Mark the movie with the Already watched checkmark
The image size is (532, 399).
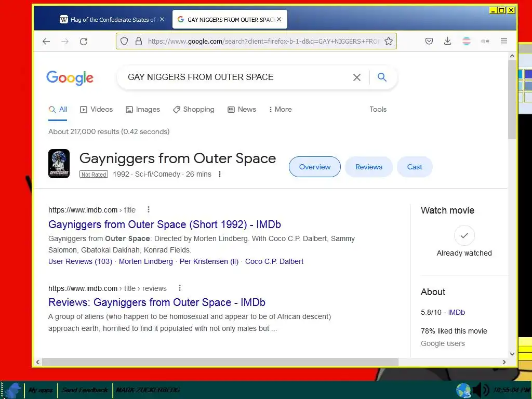[464, 235]
